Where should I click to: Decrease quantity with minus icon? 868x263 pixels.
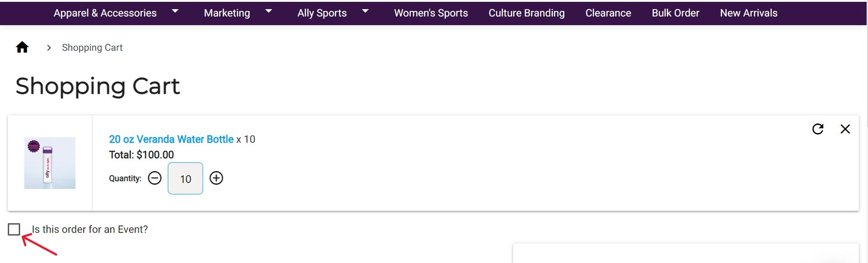tap(155, 178)
